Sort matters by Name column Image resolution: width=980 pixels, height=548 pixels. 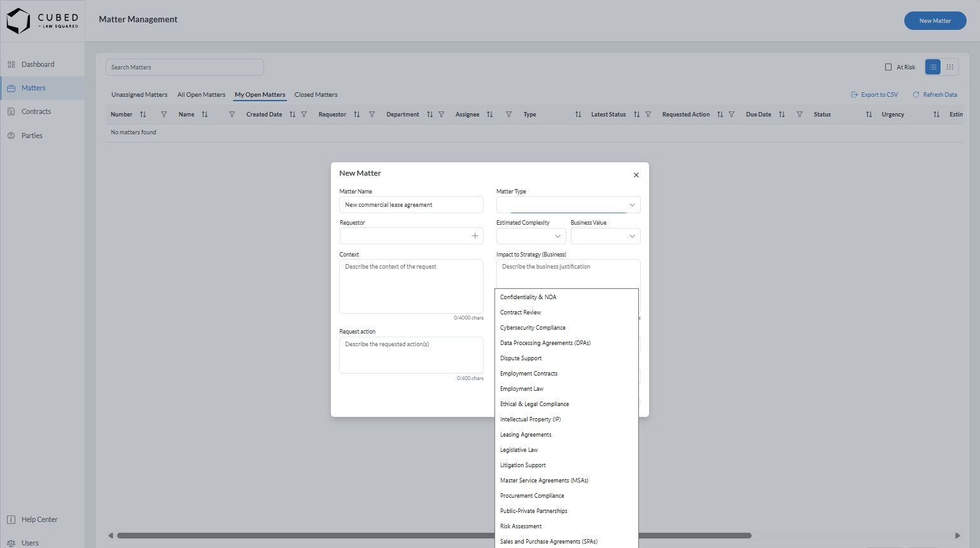[x=205, y=115]
